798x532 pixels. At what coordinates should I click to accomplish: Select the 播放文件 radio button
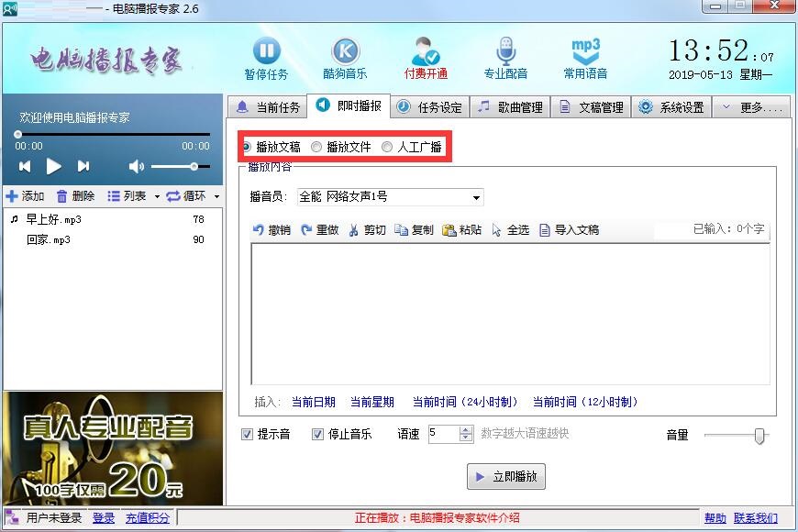pyautogui.click(x=315, y=146)
